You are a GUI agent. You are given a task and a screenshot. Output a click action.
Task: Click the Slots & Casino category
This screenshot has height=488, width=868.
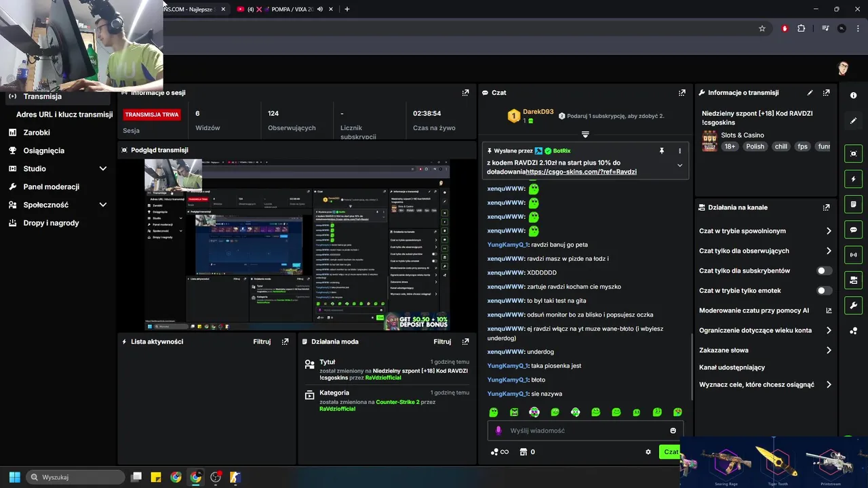(x=742, y=136)
